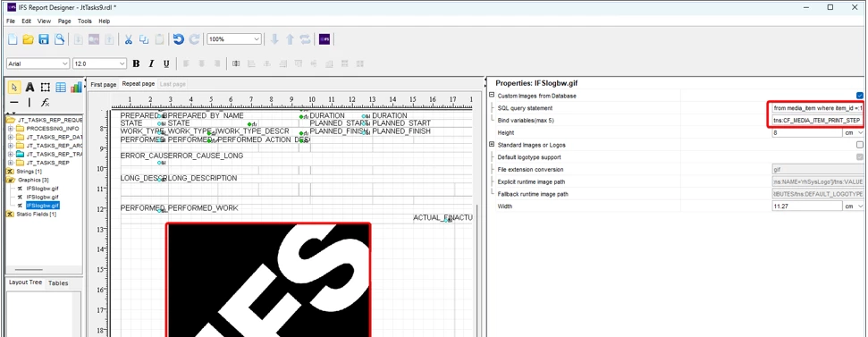Toggle italic formatting
Viewport: 868px width, 337px height.
(151, 63)
